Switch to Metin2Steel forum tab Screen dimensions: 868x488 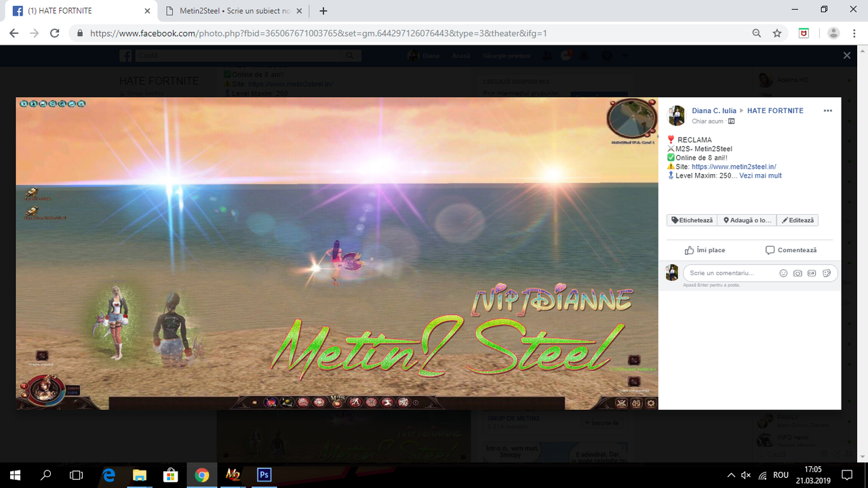234,11
